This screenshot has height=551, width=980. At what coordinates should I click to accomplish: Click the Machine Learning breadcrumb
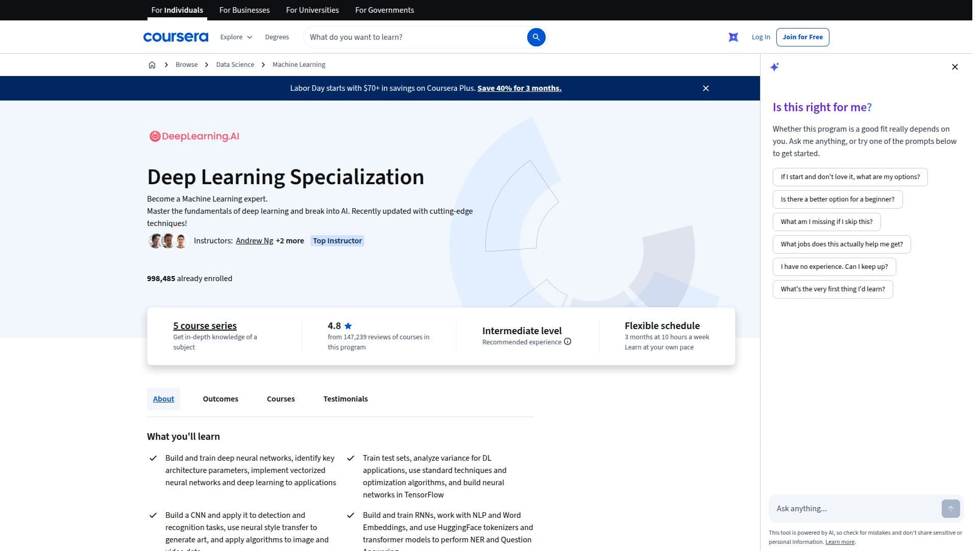click(x=299, y=65)
